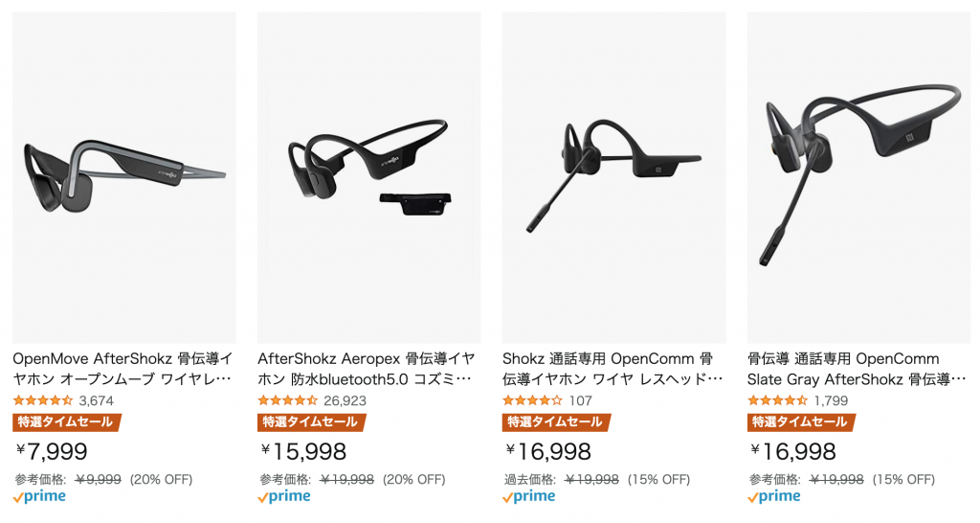Click the Shokz 通話専用 OpenComm title
Screen dimensions: 980x523
612,369
